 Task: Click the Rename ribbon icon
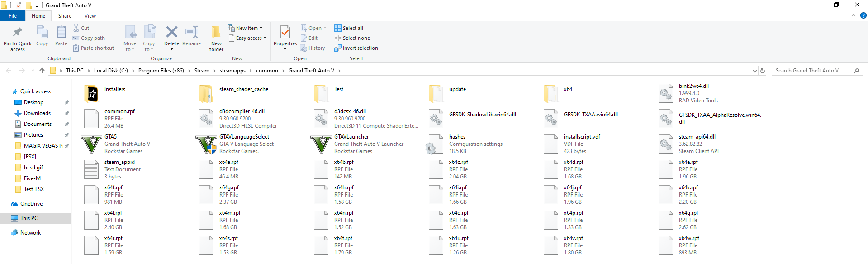tap(192, 32)
